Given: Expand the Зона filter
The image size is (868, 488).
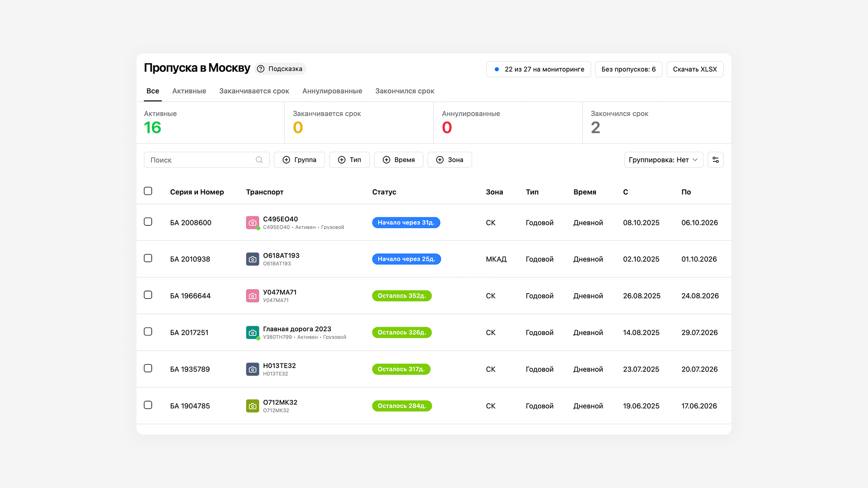Looking at the screenshot, I should coord(449,160).
